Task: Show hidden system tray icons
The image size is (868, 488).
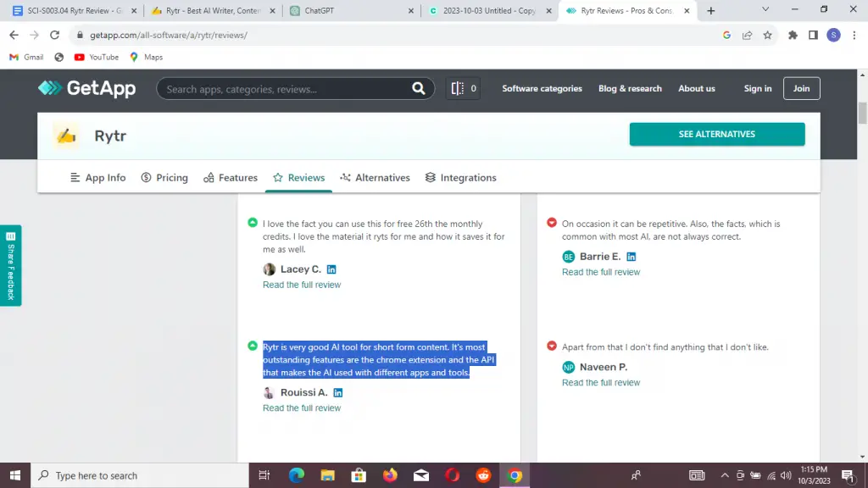Action: [725, 475]
